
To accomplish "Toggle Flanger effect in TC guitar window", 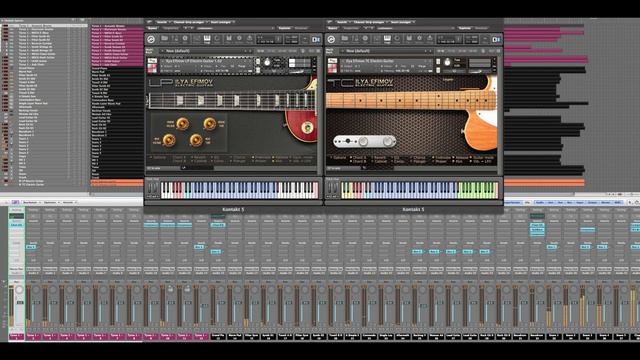I will 418,162.
